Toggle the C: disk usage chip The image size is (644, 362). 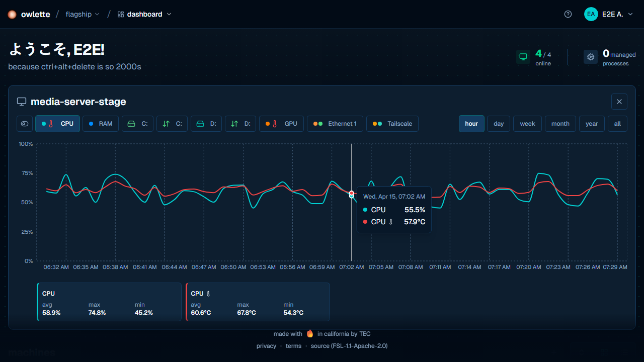tap(137, 124)
